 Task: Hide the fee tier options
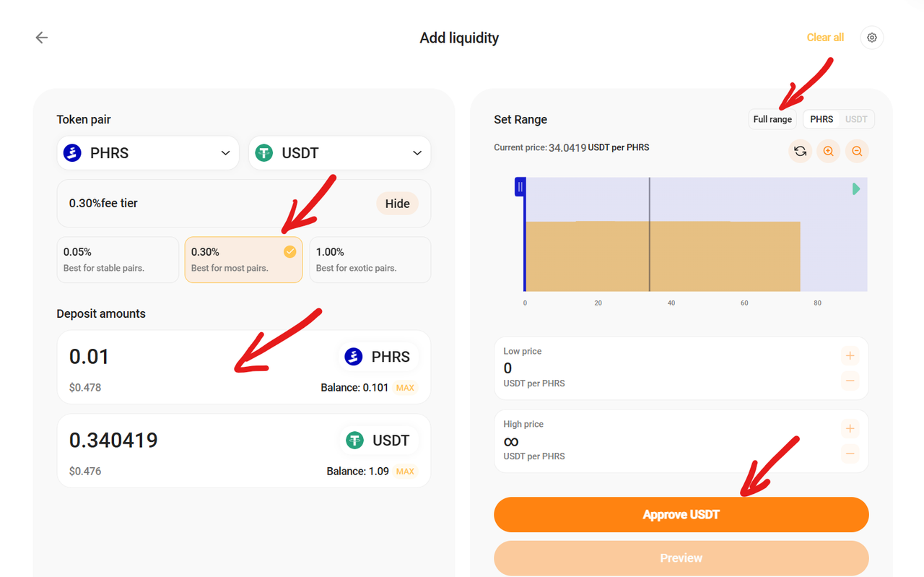(397, 204)
